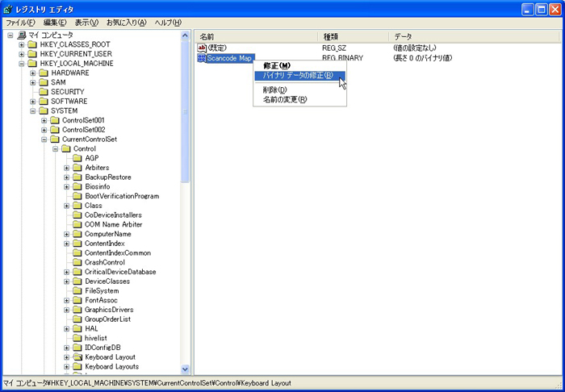Click the SYSTEM folder icon
Viewport: 565px width, 392px height.
44,111
